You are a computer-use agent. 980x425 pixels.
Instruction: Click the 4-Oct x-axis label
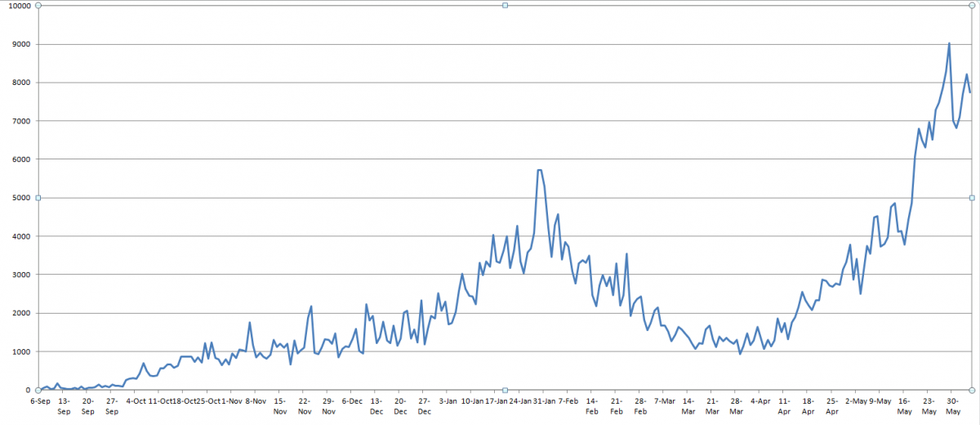pyautogui.click(x=136, y=401)
